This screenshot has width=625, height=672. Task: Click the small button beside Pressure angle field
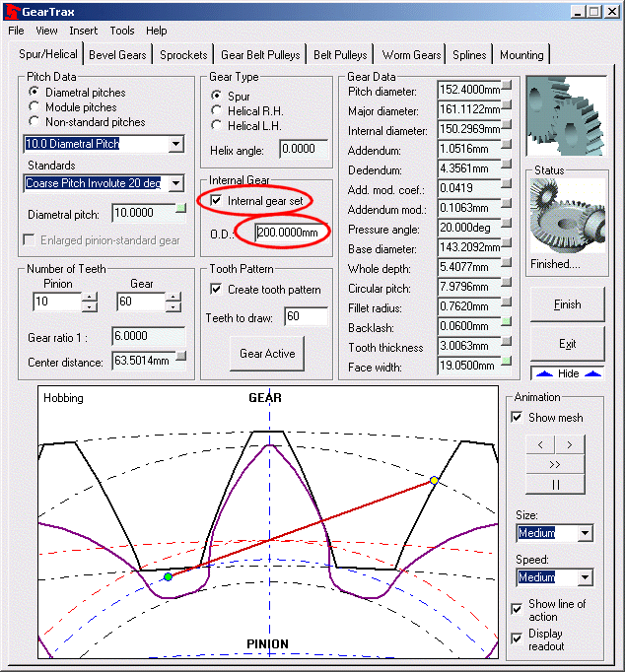(x=507, y=224)
